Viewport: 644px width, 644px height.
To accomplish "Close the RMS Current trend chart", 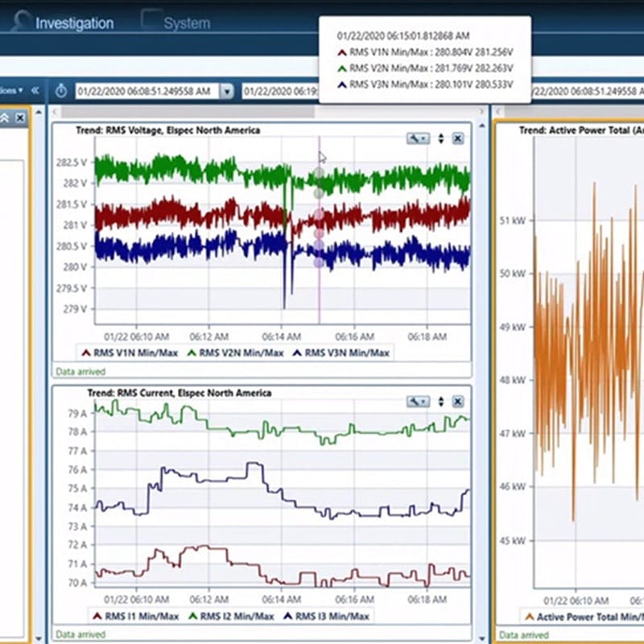I will tap(457, 401).
